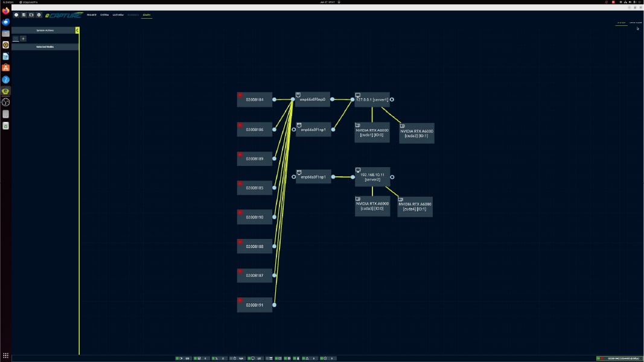Viewport: 644px width, 362px height.
Task: Select the grid layout icon in the top toolbar
Action: [x=23, y=15]
